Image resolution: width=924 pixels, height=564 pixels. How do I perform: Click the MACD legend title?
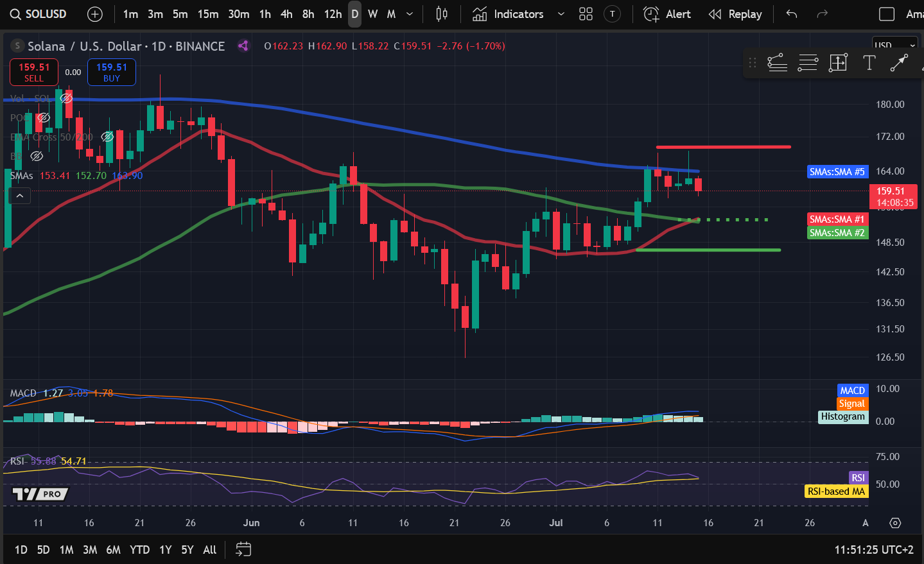click(23, 393)
